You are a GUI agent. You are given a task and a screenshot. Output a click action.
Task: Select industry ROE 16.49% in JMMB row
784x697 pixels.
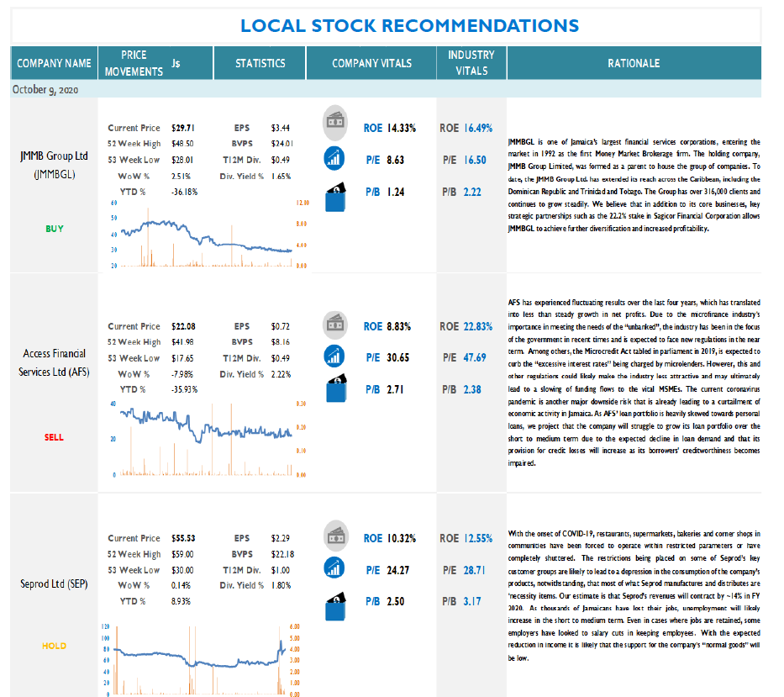pos(478,128)
